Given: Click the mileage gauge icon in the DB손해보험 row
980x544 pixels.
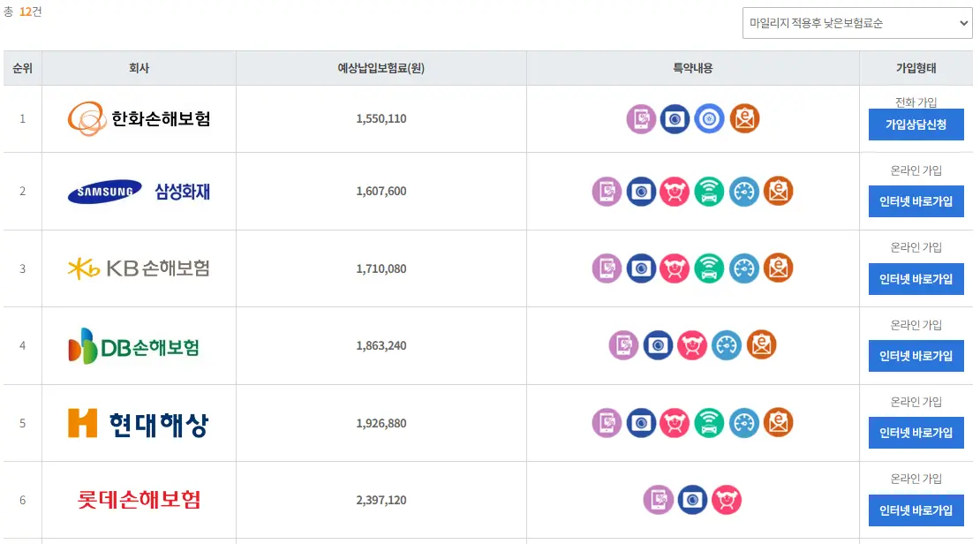Looking at the screenshot, I should pyautogui.click(x=727, y=345).
